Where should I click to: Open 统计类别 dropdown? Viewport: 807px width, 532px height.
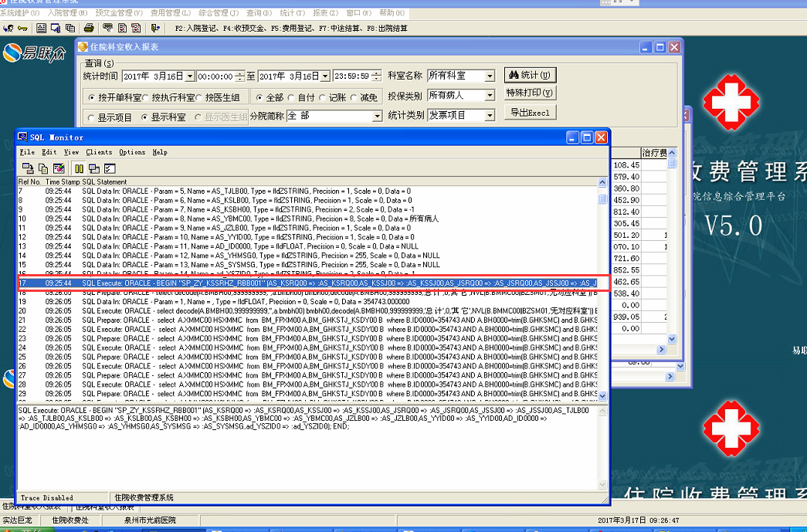[x=490, y=115]
